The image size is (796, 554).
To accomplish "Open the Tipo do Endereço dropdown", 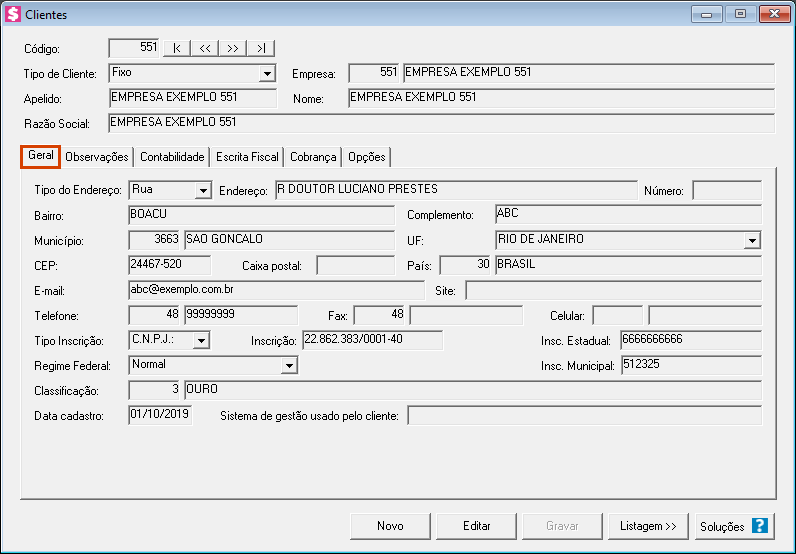I will click(203, 190).
